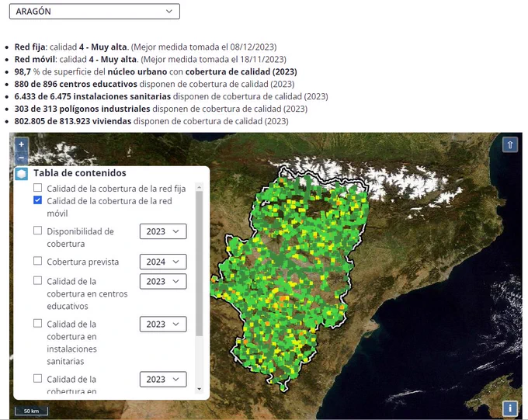Click the 50 km scale bar
Image resolution: width=528 pixels, height=420 pixels.
31,411
